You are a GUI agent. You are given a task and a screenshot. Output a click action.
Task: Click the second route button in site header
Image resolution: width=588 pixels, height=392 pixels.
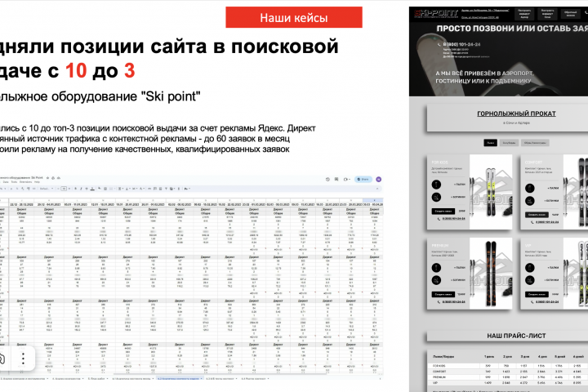click(x=547, y=14)
